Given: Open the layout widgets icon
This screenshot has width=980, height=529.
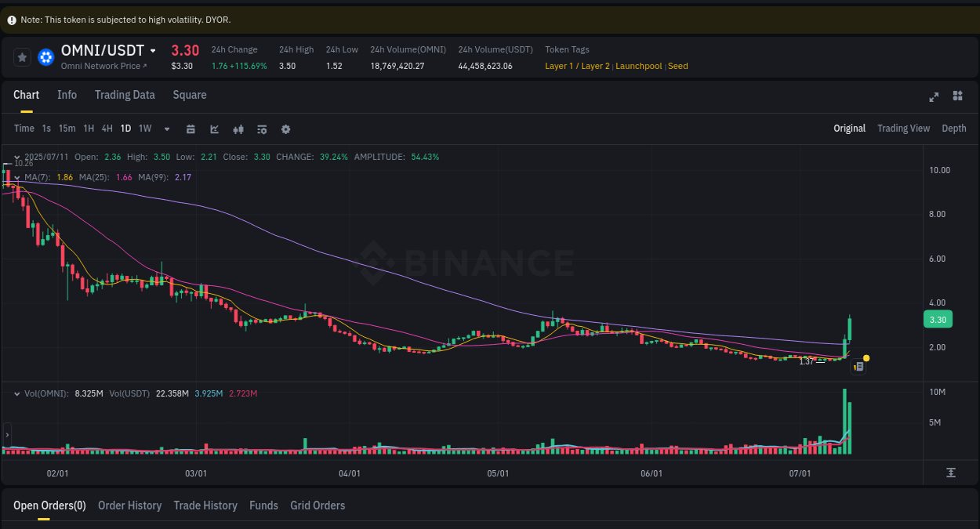Looking at the screenshot, I should [957, 96].
